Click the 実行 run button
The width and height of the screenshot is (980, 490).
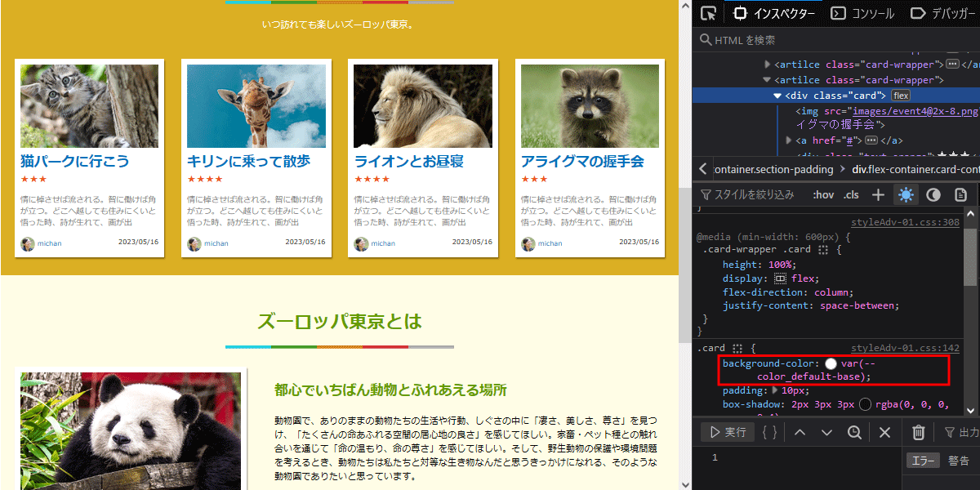click(728, 432)
